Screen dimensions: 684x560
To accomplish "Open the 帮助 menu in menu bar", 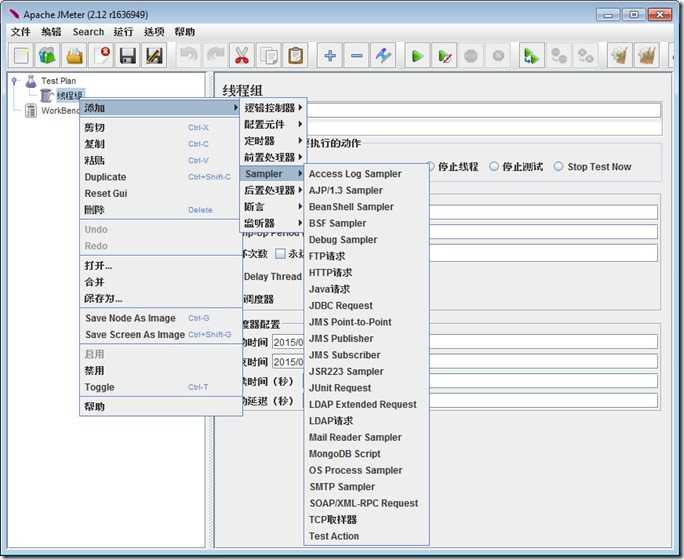I will tap(185, 32).
